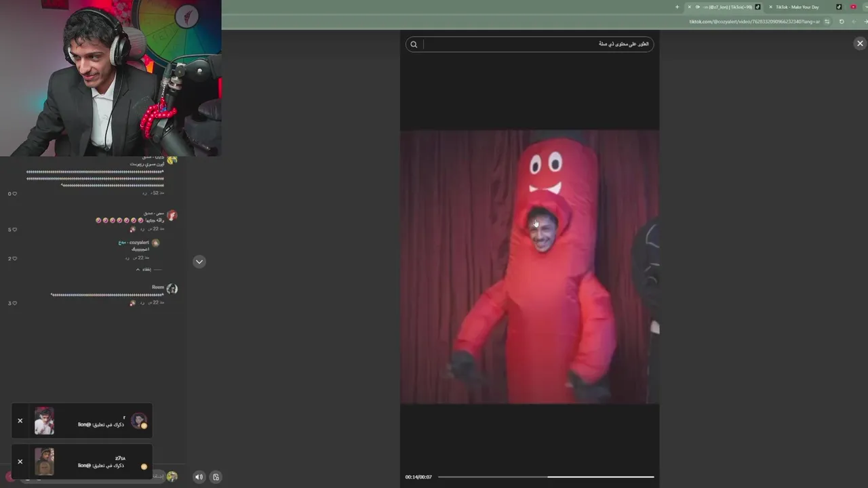Open the video thumbnail in the first notification
Viewport: 868px width, 488px height.
point(44,421)
